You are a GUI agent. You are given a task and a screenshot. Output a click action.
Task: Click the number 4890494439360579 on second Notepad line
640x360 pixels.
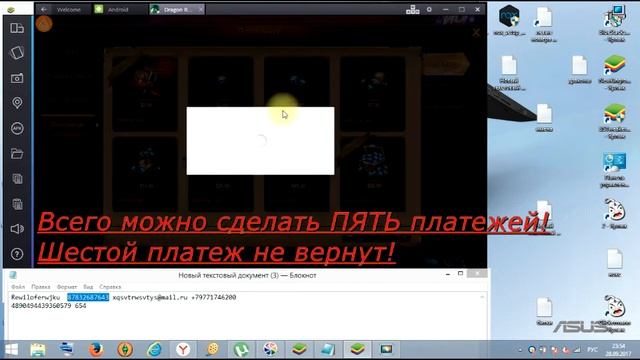(x=41, y=305)
